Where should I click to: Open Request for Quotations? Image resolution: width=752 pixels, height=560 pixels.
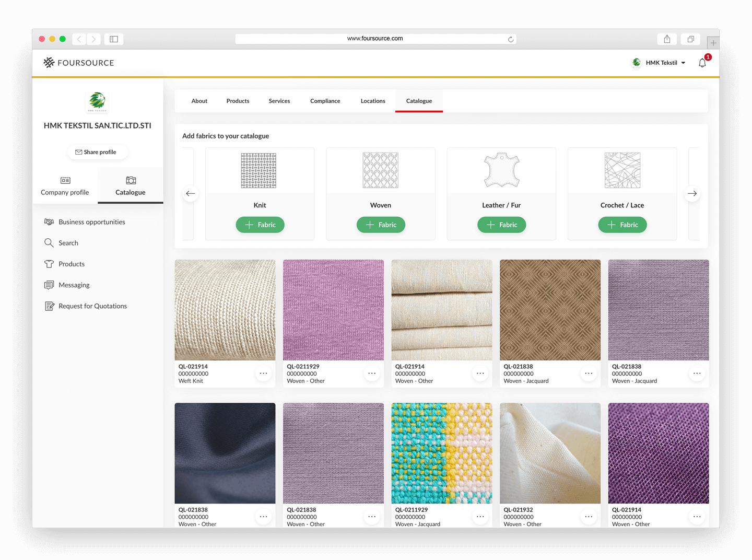[x=92, y=306]
